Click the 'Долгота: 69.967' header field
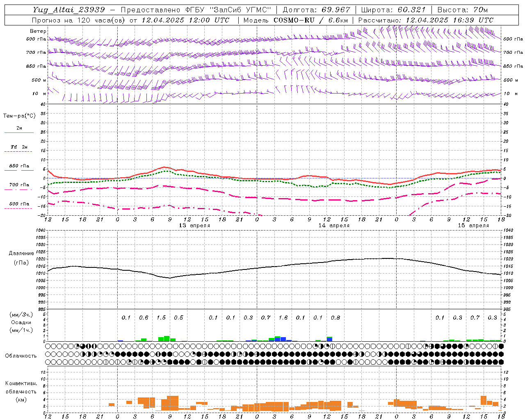This screenshot has height=420, width=525. click(317, 10)
